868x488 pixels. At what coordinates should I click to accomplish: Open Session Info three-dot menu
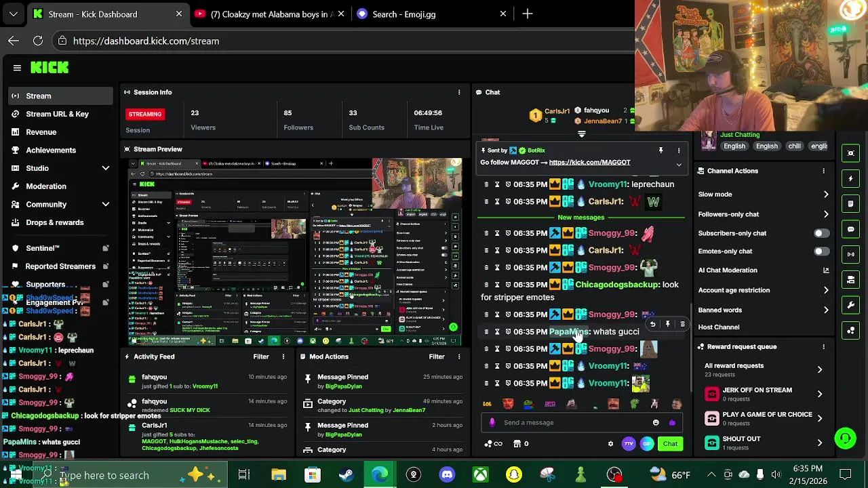click(459, 92)
